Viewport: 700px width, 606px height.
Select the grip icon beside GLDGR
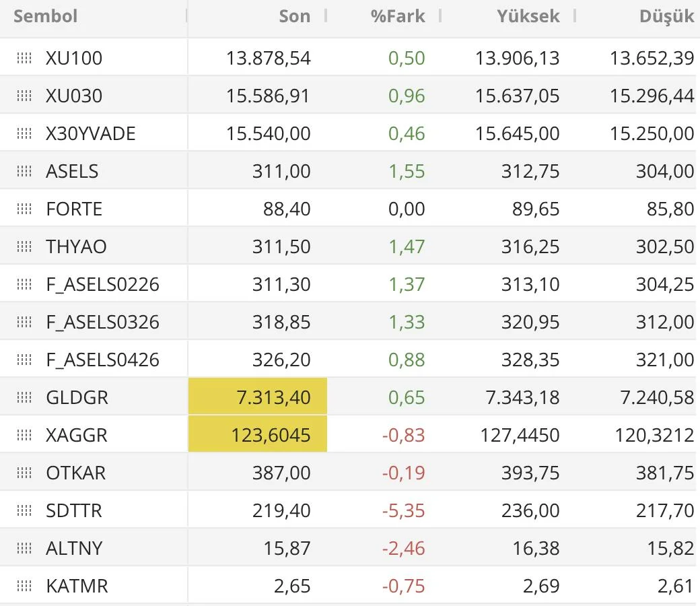point(24,398)
